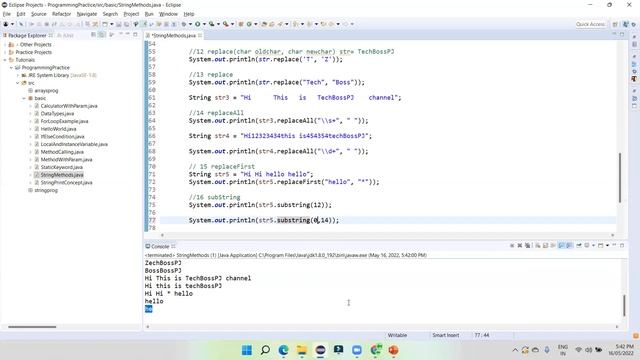Click the Open Perspective icon
The image size is (640, 360).
tap(615, 24)
